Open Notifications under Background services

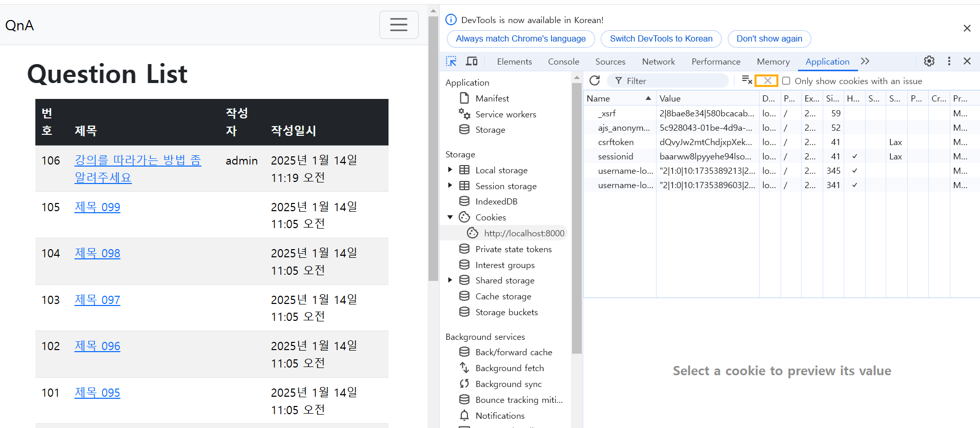coord(500,416)
